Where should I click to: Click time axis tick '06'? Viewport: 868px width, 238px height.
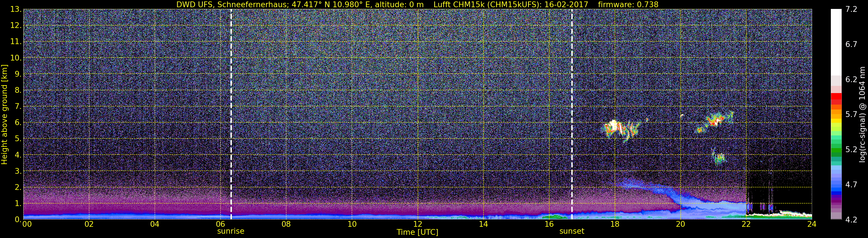(220, 224)
